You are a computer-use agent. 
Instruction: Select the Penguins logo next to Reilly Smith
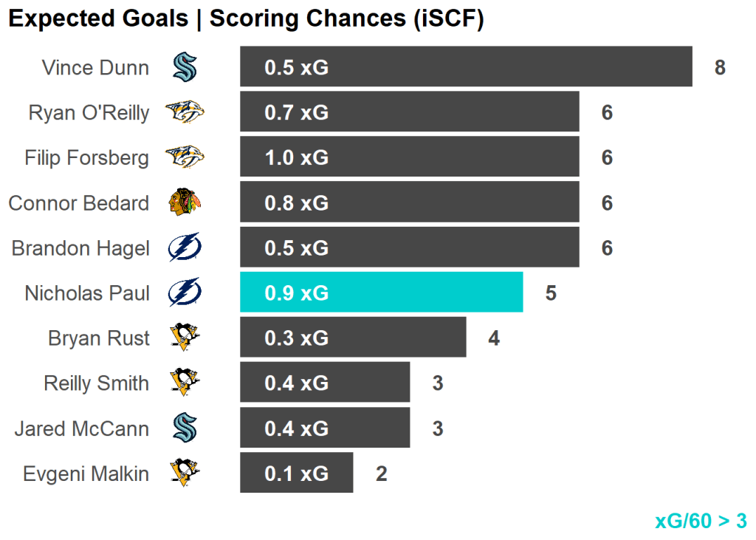tap(184, 383)
